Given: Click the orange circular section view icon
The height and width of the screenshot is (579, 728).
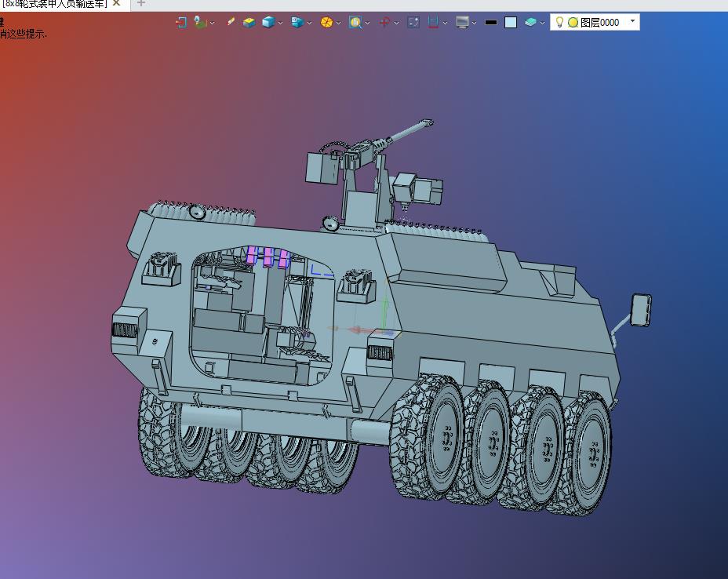Looking at the screenshot, I should (326, 22).
